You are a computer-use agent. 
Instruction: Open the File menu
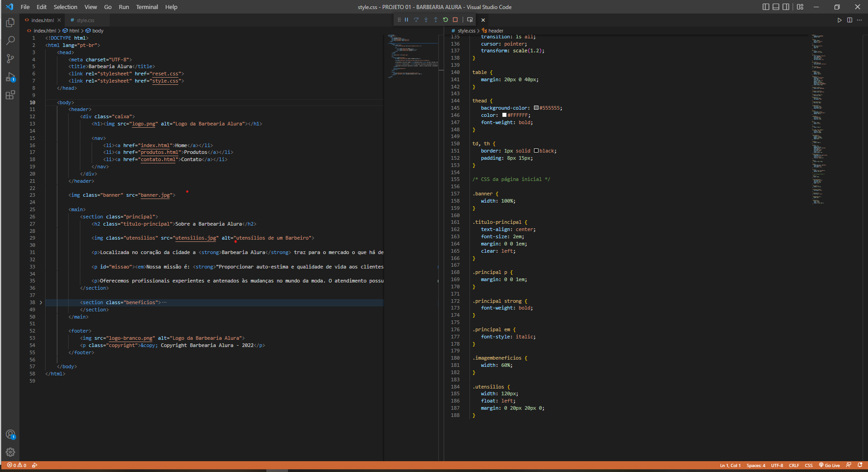click(x=25, y=7)
